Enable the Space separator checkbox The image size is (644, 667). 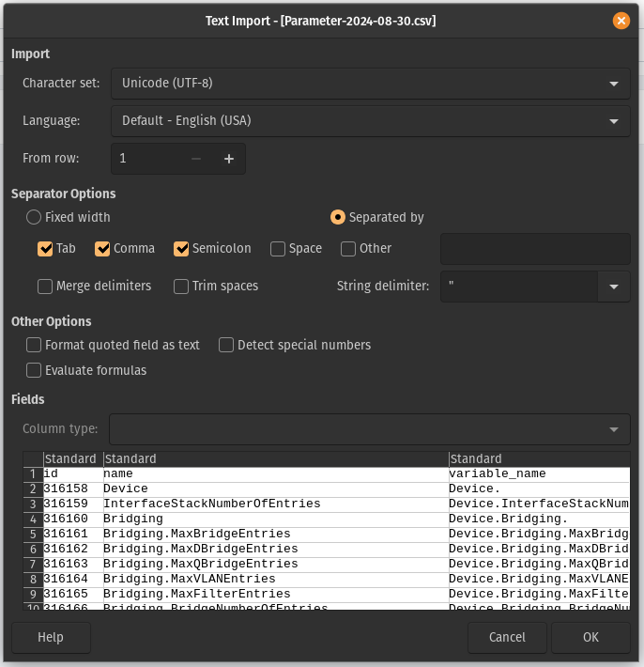tap(278, 249)
